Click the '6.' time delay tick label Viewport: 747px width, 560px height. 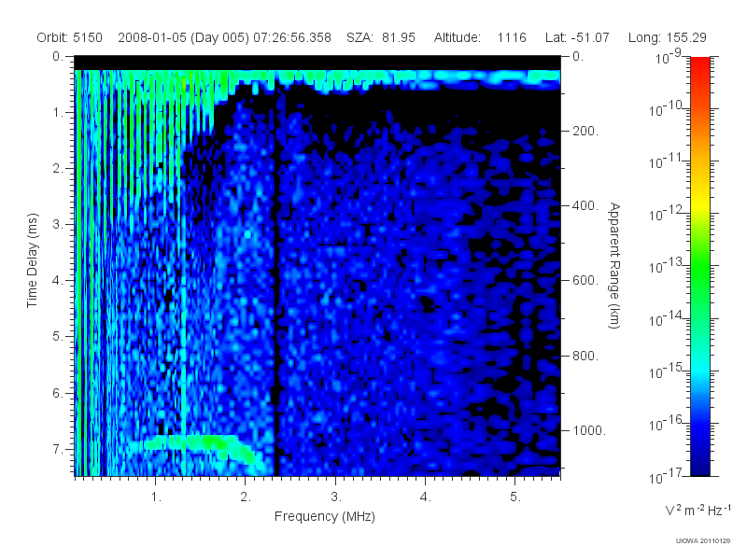click(x=58, y=393)
